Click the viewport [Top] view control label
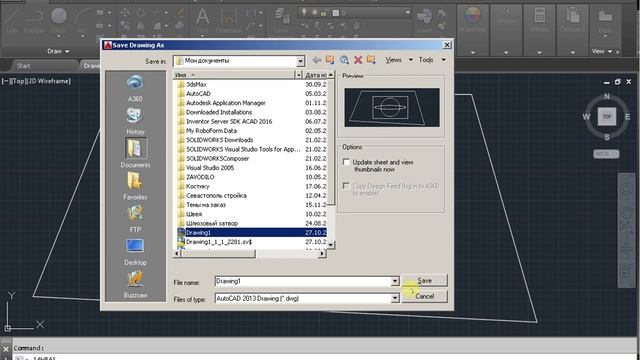Screen dimensions: 640x360 18,81
